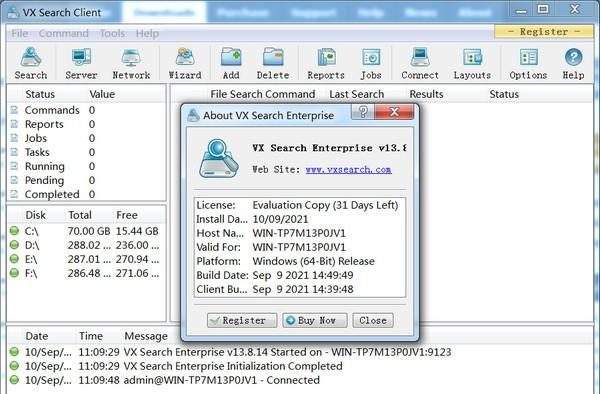Image resolution: width=600 pixels, height=394 pixels.
Task: Select the Network toolbar icon
Action: pyautogui.click(x=131, y=63)
